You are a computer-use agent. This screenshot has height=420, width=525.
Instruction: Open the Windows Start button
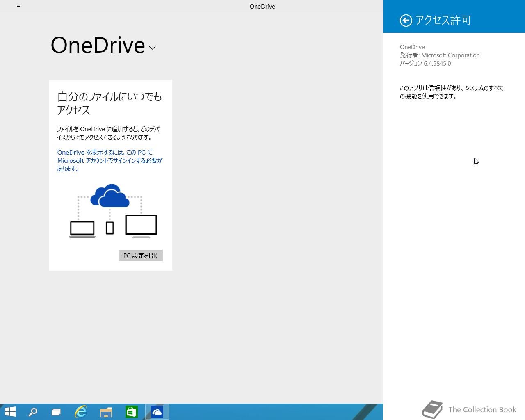(10, 412)
